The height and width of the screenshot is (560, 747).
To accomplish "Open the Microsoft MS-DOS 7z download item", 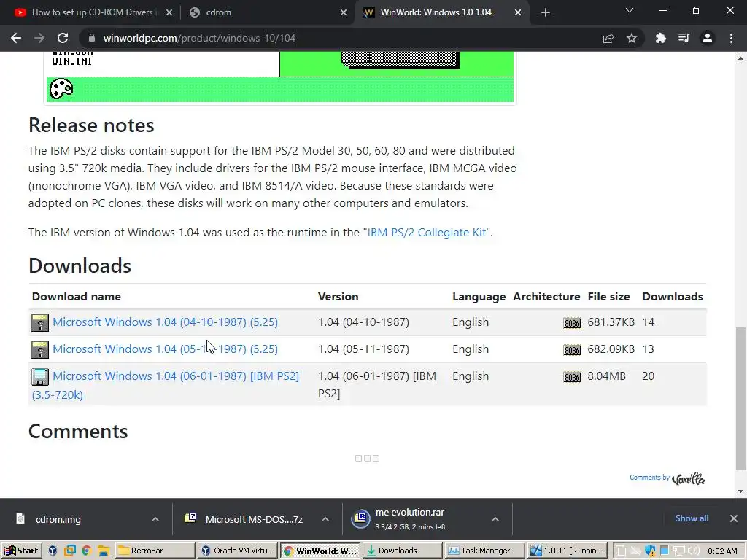I will tap(254, 519).
